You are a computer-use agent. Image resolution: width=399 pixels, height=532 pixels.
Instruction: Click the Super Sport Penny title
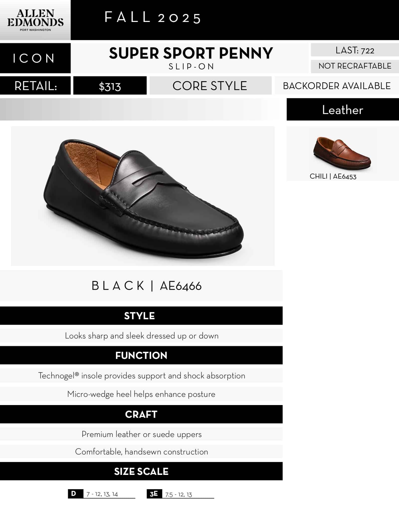pos(191,53)
